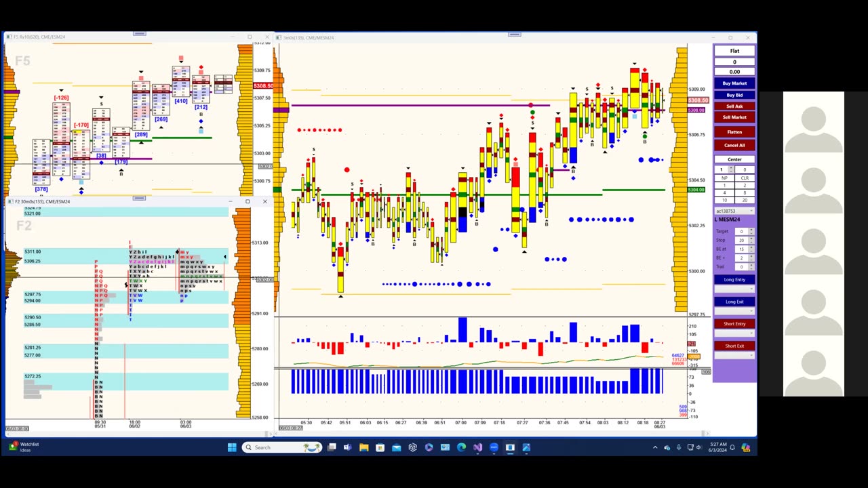Click the [410] delta label in F5 chart

pos(180,101)
